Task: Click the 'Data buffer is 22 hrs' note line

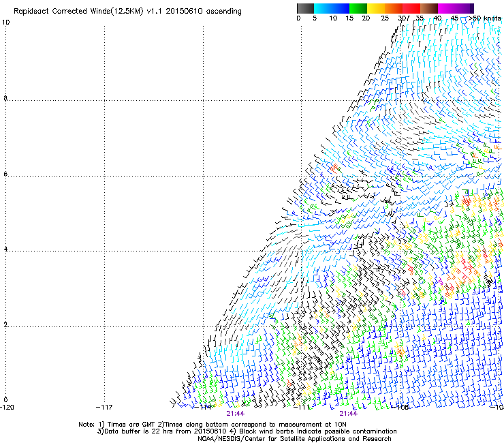Action: pos(247,431)
